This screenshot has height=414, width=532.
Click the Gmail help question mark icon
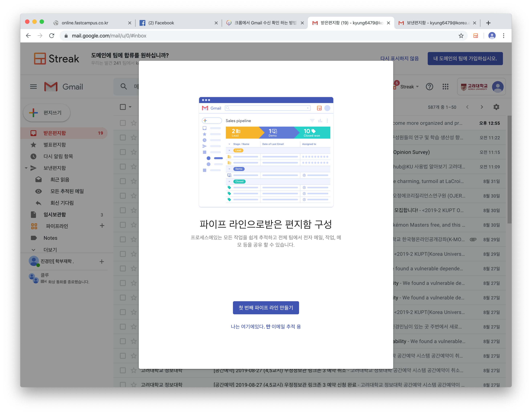[x=429, y=87]
